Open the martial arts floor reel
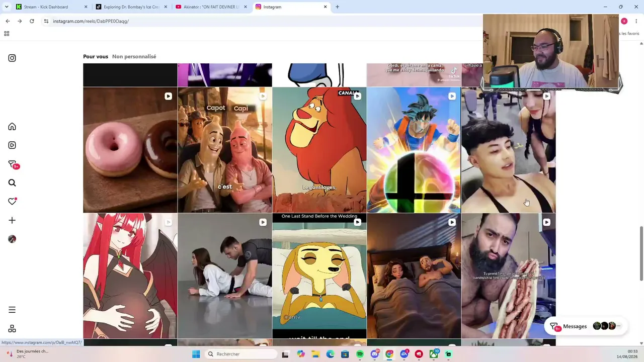 click(224, 276)
